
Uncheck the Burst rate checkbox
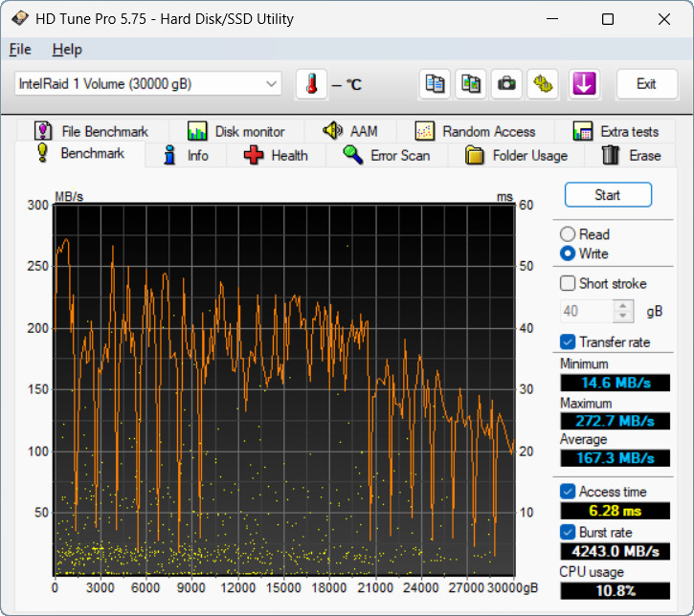click(568, 532)
